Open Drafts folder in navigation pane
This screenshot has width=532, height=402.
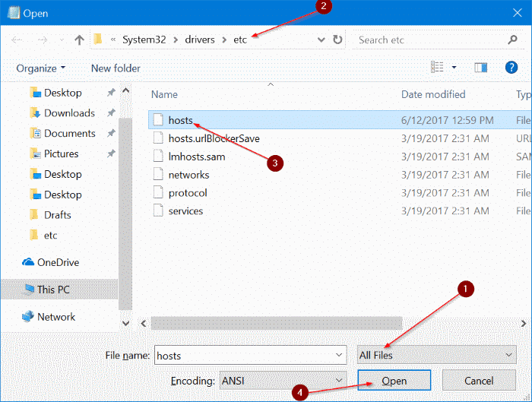coord(51,215)
